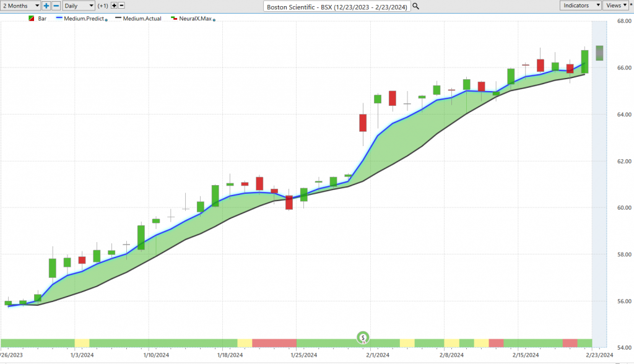Increase forecast bars with black plus button
The image size is (634, 364).
114,6
